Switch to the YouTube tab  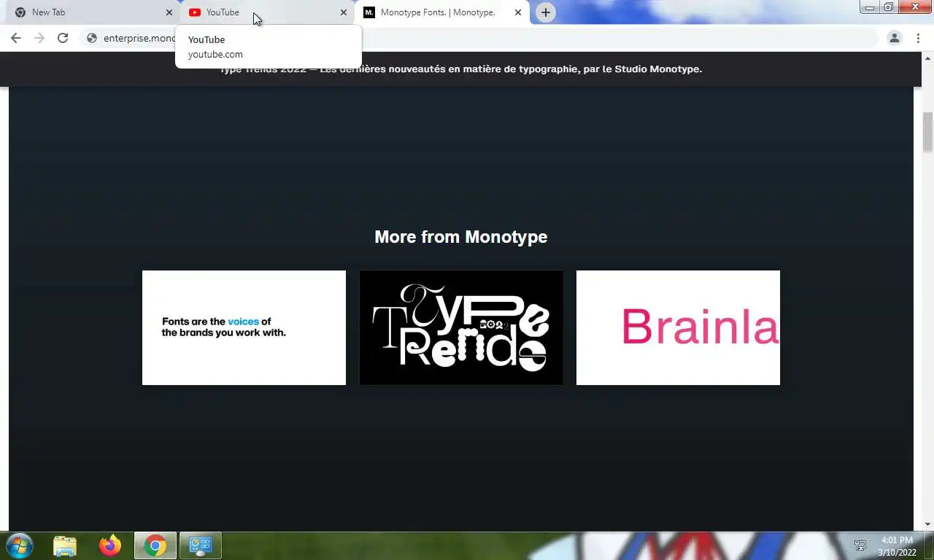(x=267, y=12)
